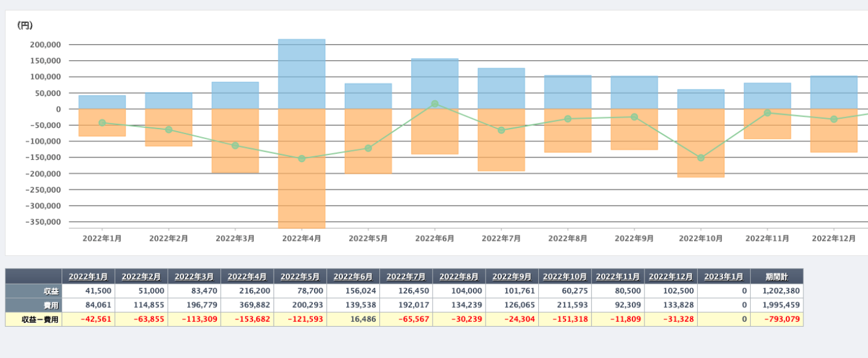The width and height of the screenshot is (868, 358).
Task: Click the green line point for 2022年1月
Action: point(102,123)
